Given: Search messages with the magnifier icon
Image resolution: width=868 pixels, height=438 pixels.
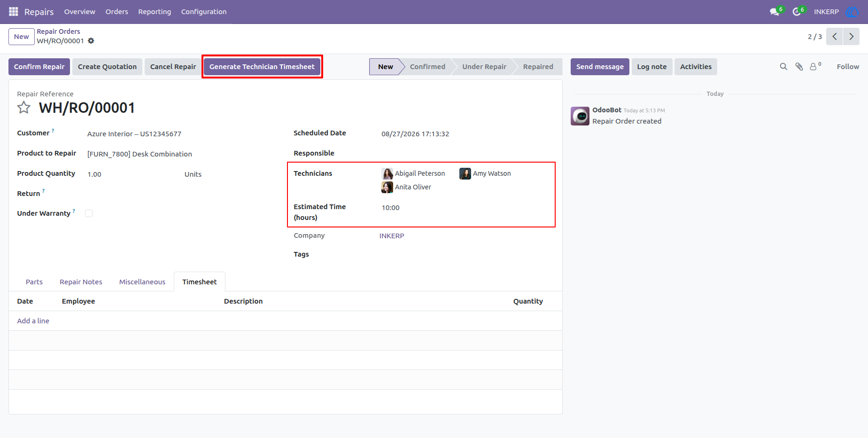Looking at the screenshot, I should tap(783, 67).
